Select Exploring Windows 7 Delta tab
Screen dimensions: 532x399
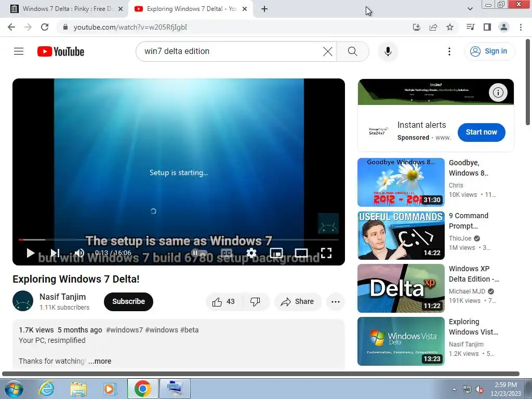[190, 9]
